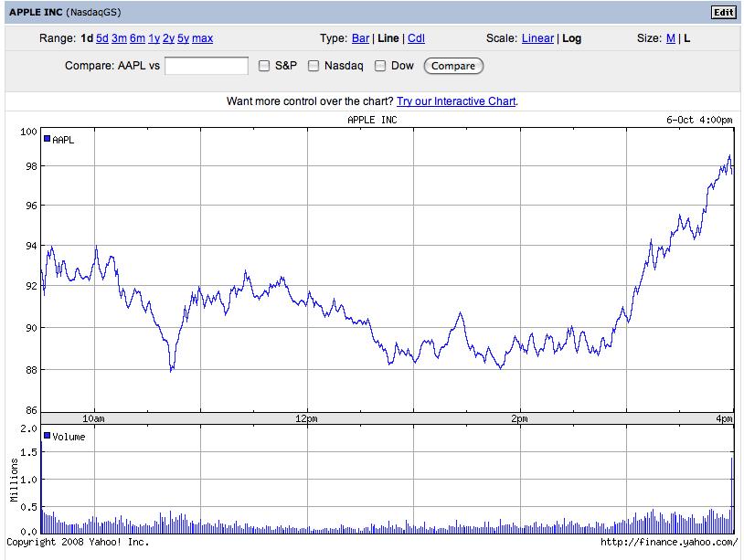Click the Edit button
The image size is (744, 560).
click(x=724, y=12)
